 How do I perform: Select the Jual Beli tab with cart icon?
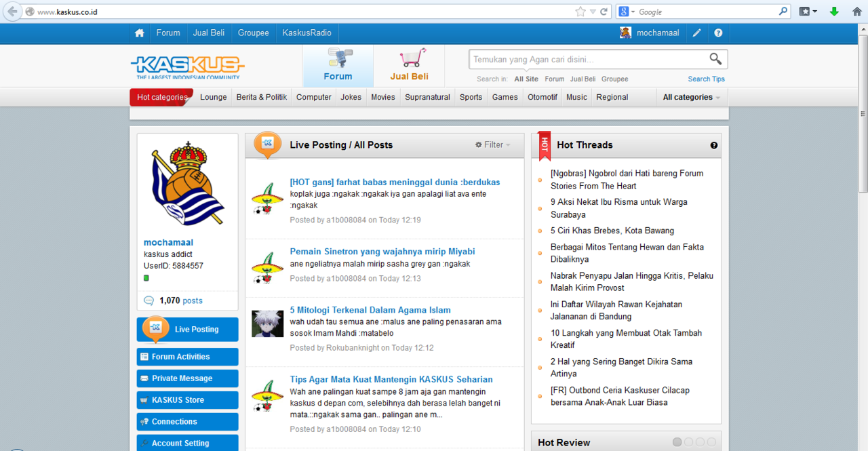click(x=409, y=66)
